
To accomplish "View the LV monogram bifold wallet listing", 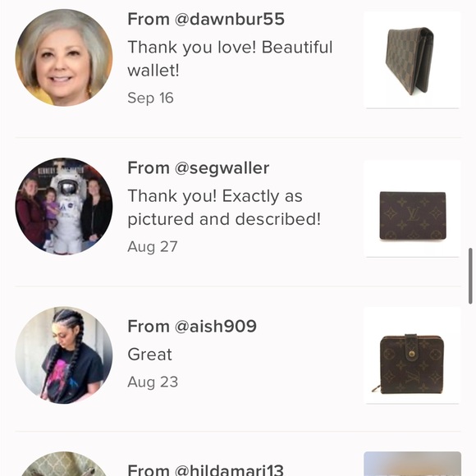I will 412,208.
